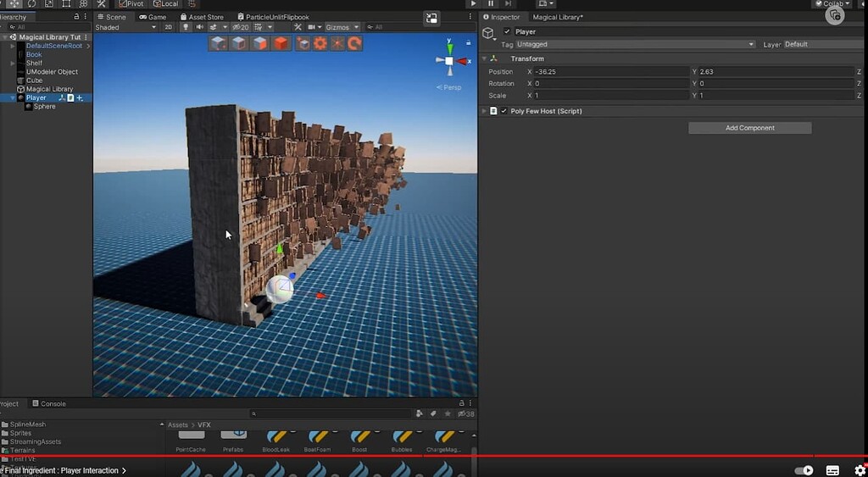Screen dimensions: 868x477
Task: Click the Play button in Unity toolbar
Action: 473,3
